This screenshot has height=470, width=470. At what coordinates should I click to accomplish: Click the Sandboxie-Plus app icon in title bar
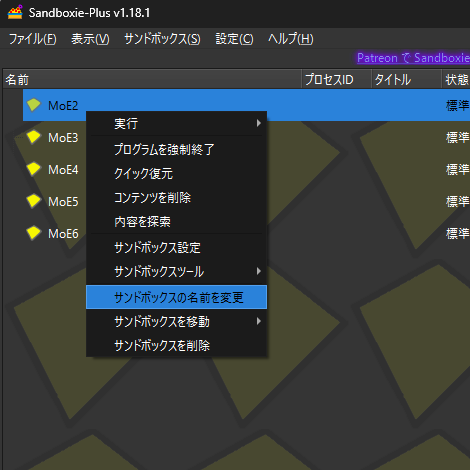tap(15, 12)
